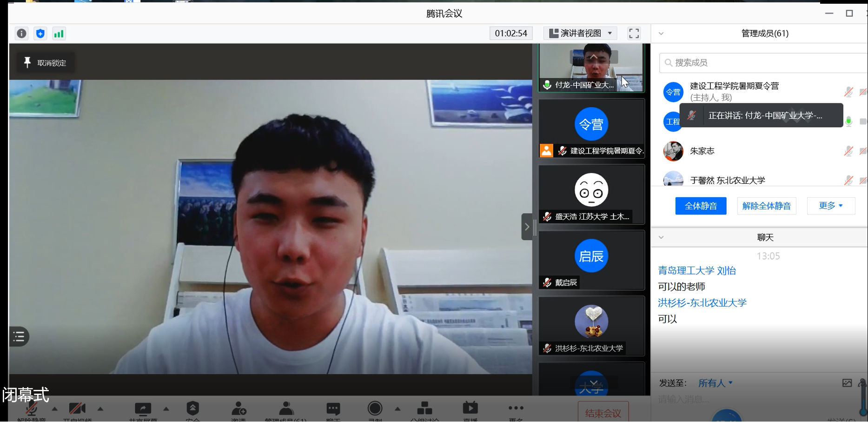This screenshot has width=868, height=422.
Task: Open the network signal status icon
Action: pos(59,33)
